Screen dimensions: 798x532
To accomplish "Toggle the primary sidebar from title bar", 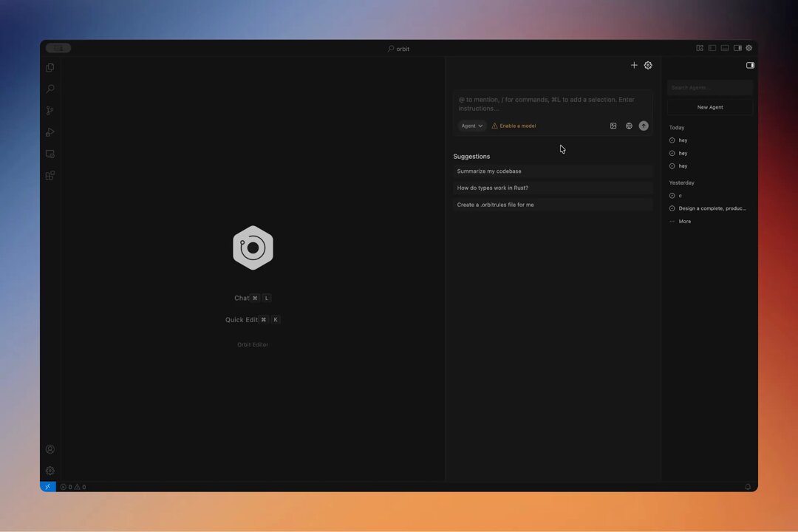I will [x=712, y=48].
